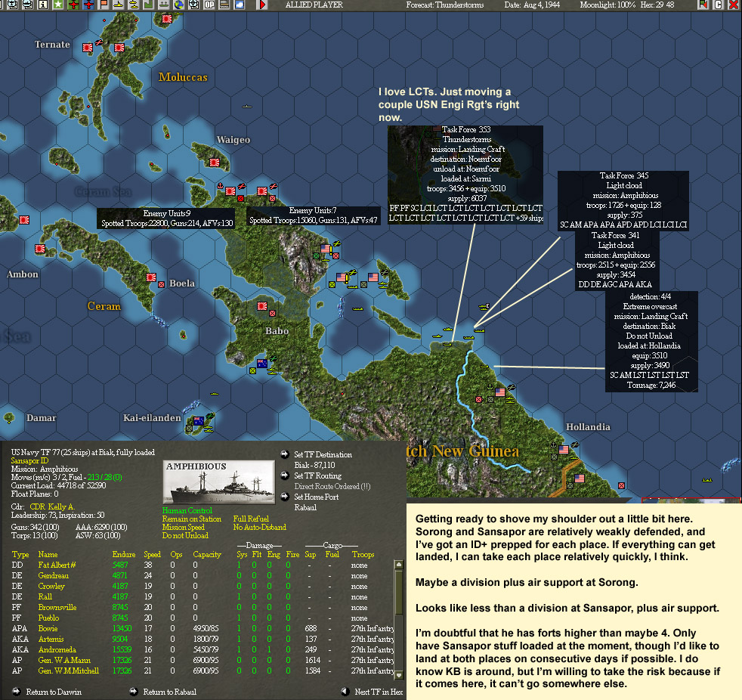Viewport: 742px width, 700px height.
Task: Select the Australian flag base near Kai-eilanden
Action: point(199,421)
